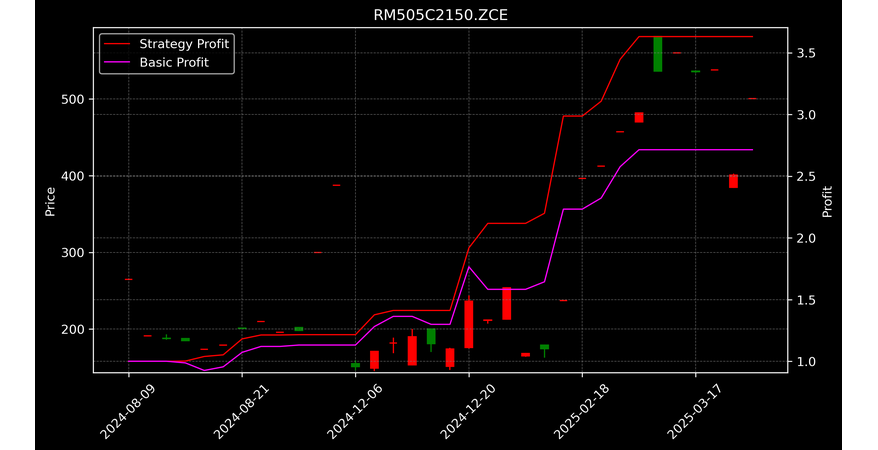Click the red candle near price 400 after 2025-03-17
Viewport: 878px width, 450px height.
(733, 181)
